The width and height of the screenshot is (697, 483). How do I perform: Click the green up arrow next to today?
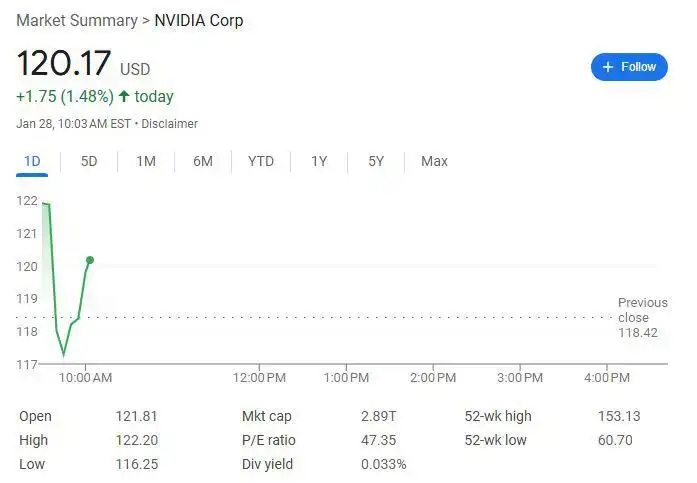(x=124, y=96)
